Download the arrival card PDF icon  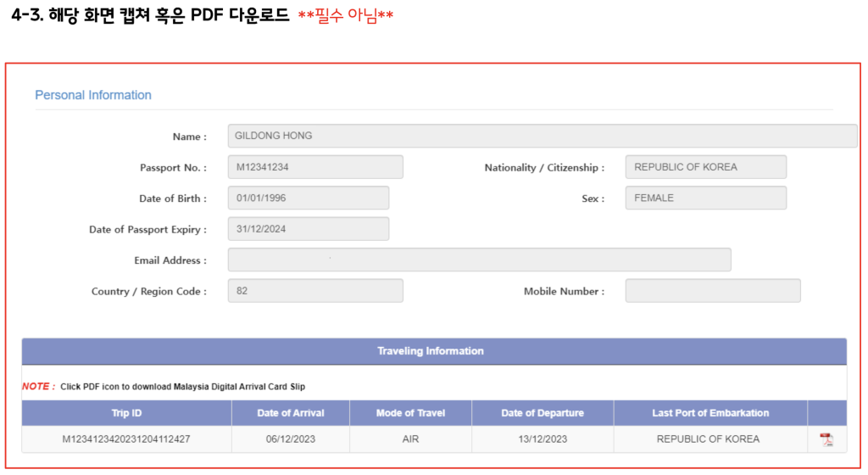tap(826, 439)
